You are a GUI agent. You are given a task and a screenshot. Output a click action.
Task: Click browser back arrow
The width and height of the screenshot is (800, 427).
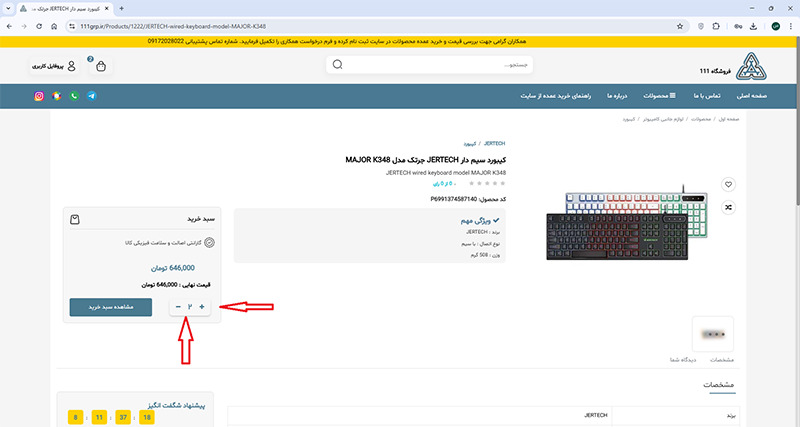[x=9, y=27]
